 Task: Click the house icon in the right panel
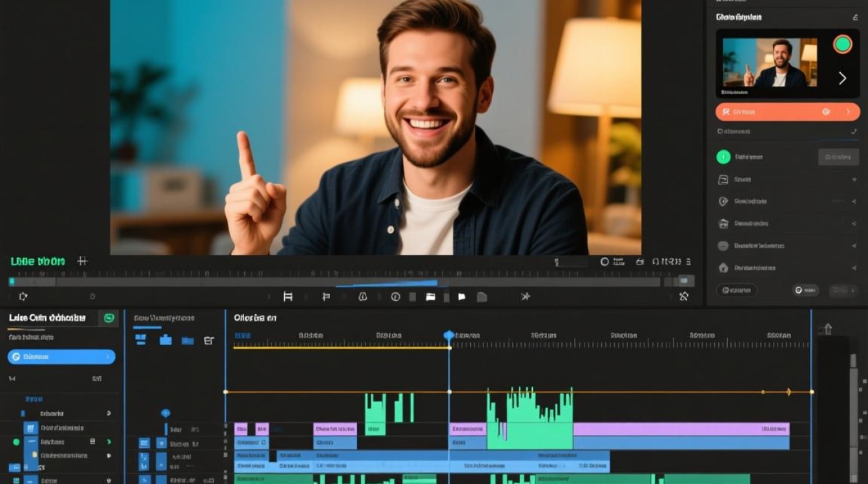pyautogui.click(x=723, y=268)
